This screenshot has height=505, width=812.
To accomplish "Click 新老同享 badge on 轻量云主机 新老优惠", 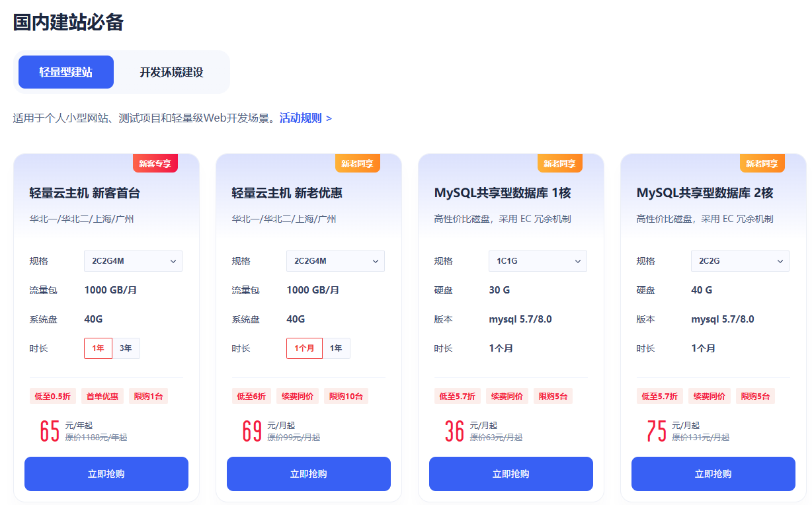I will pos(358,163).
